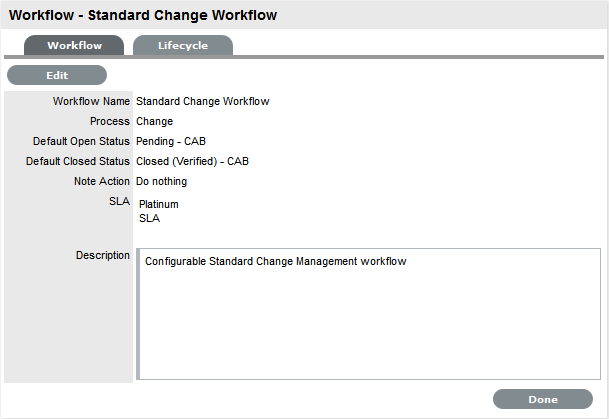Switch to the Workflow tab
The image size is (609, 419).
tap(74, 46)
